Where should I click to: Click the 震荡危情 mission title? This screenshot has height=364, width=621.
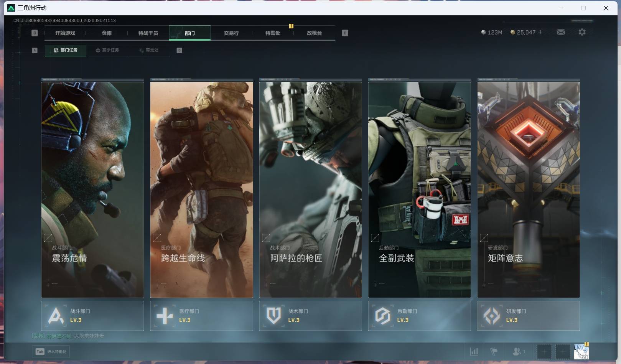click(x=69, y=258)
